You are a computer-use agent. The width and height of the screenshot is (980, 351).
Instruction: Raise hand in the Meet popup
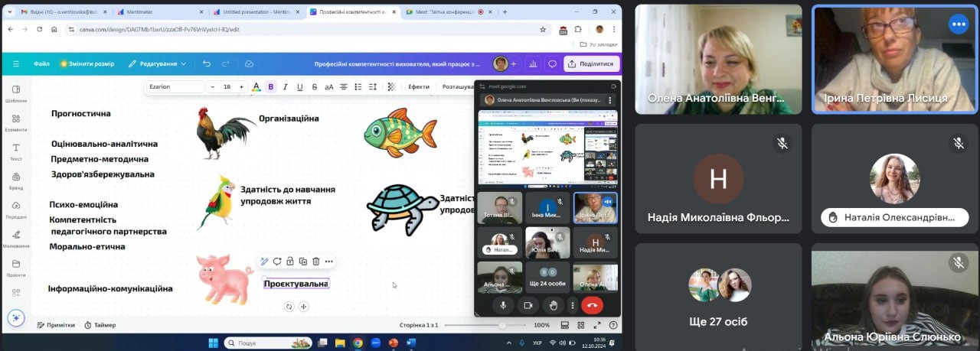(x=553, y=305)
